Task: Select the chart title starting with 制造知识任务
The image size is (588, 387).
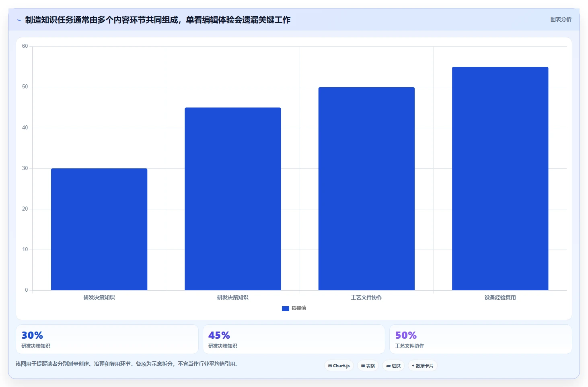Action: 158,20
